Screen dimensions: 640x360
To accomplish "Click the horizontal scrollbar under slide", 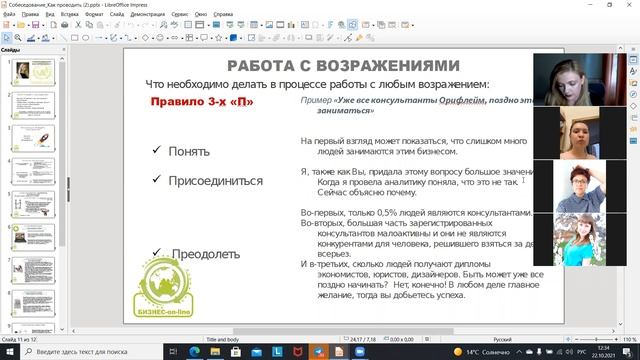I will click(343, 331).
